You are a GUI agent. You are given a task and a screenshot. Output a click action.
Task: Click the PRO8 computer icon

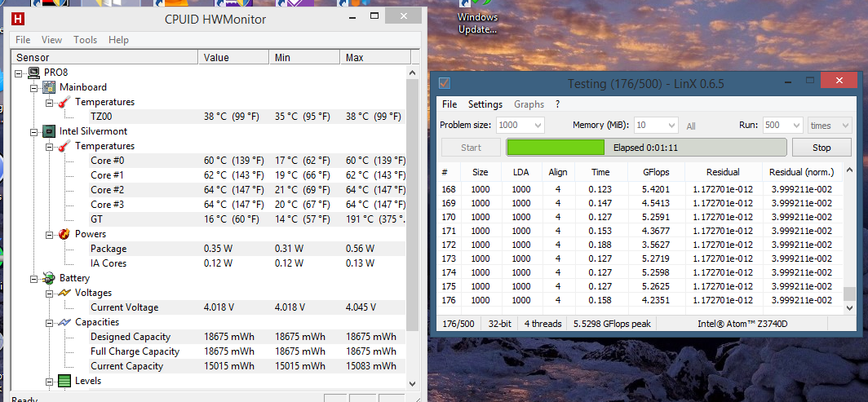pyautogui.click(x=34, y=73)
